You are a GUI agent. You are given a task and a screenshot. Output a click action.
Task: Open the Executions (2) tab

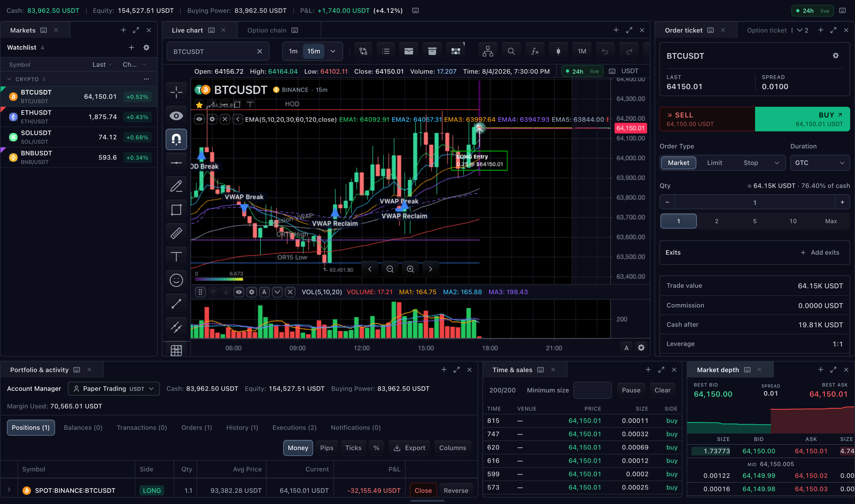click(x=294, y=427)
